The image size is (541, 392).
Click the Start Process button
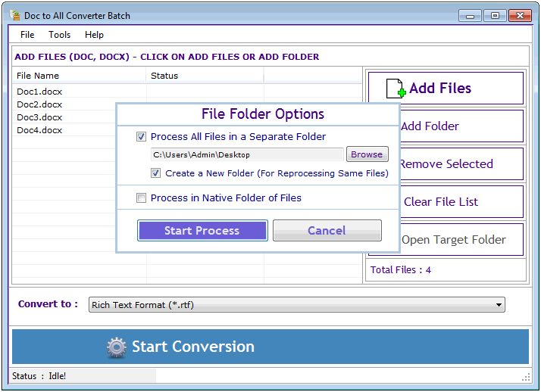(x=202, y=231)
